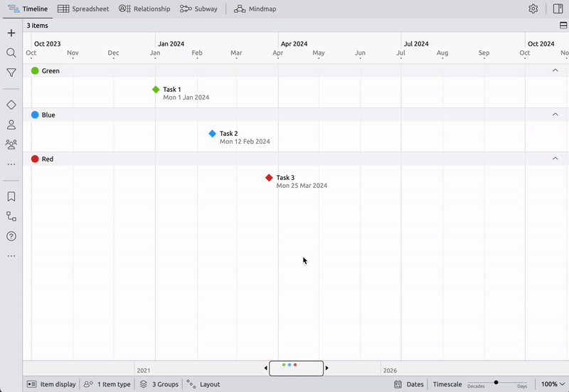
Task: Switch to the Timeline view tab
Action: coord(28,9)
